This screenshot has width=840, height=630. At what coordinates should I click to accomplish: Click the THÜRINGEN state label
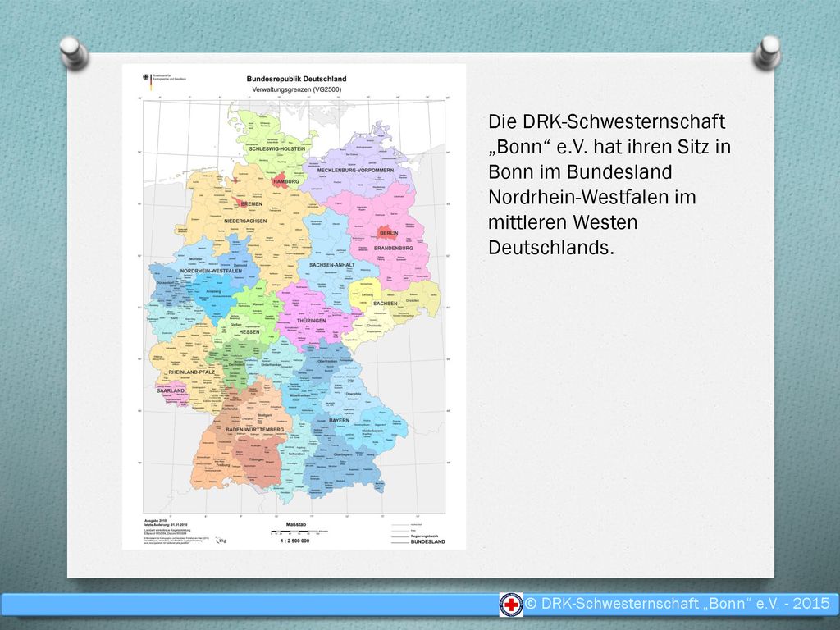coord(311,321)
